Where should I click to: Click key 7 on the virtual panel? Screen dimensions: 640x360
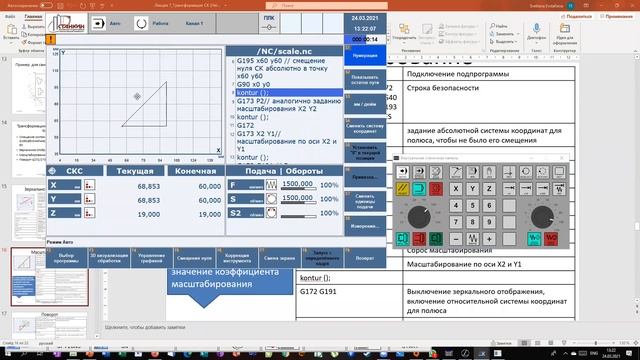456,222
